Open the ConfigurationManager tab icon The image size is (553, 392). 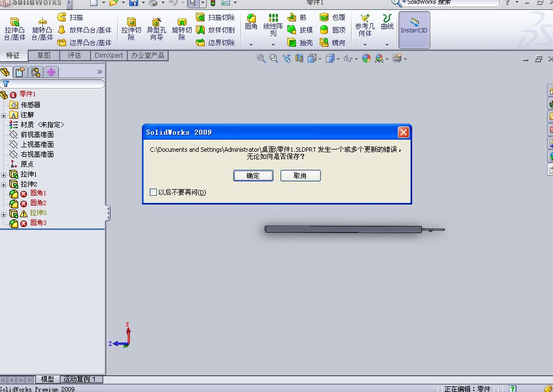click(x=36, y=72)
